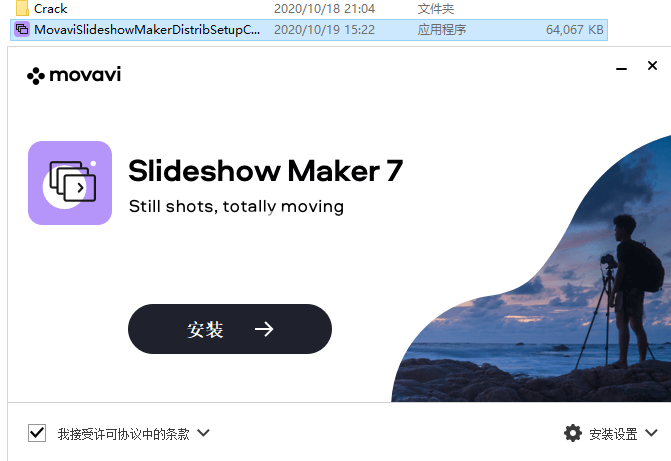
Task: Expand the 安装设置 chevron
Action: click(651, 433)
